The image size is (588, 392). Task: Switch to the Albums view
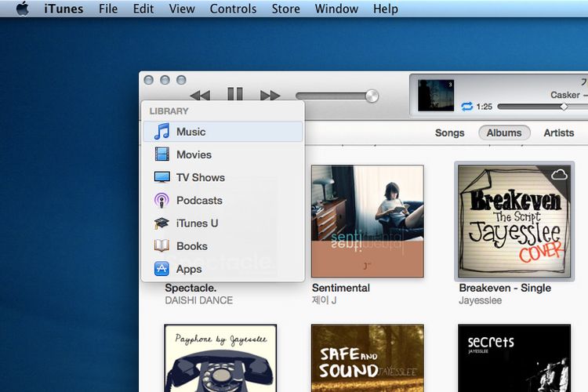504,132
